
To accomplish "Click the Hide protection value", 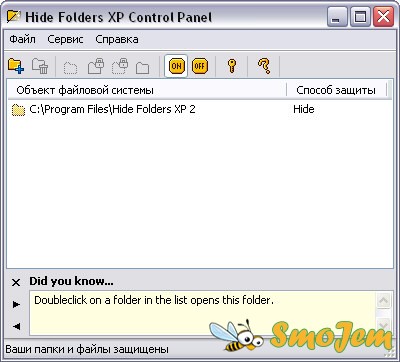I will (x=304, y=109).
